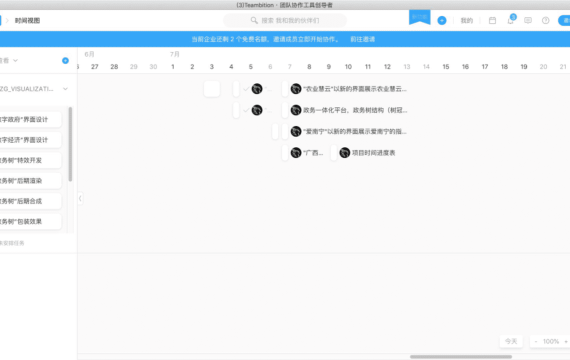Click the 100% zoom level label

(x=551, y=341)
